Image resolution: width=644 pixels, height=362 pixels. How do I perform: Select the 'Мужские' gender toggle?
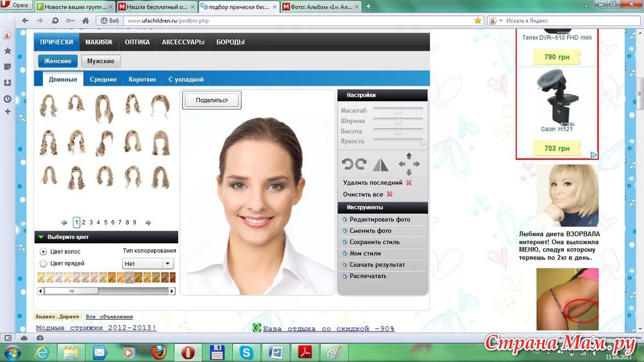pyautogui.click(x=101, y=61)
